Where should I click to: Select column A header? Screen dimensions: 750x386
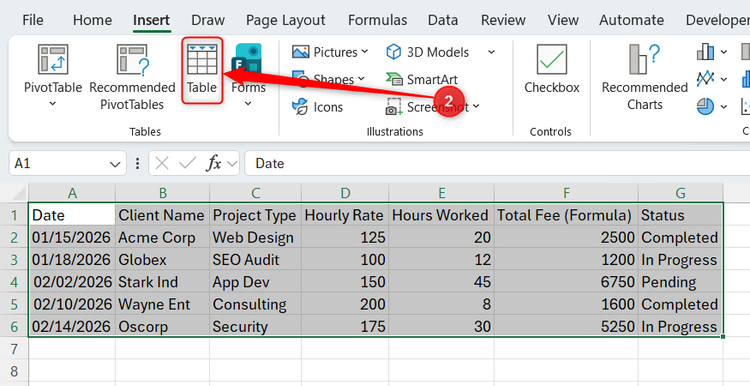72,193
